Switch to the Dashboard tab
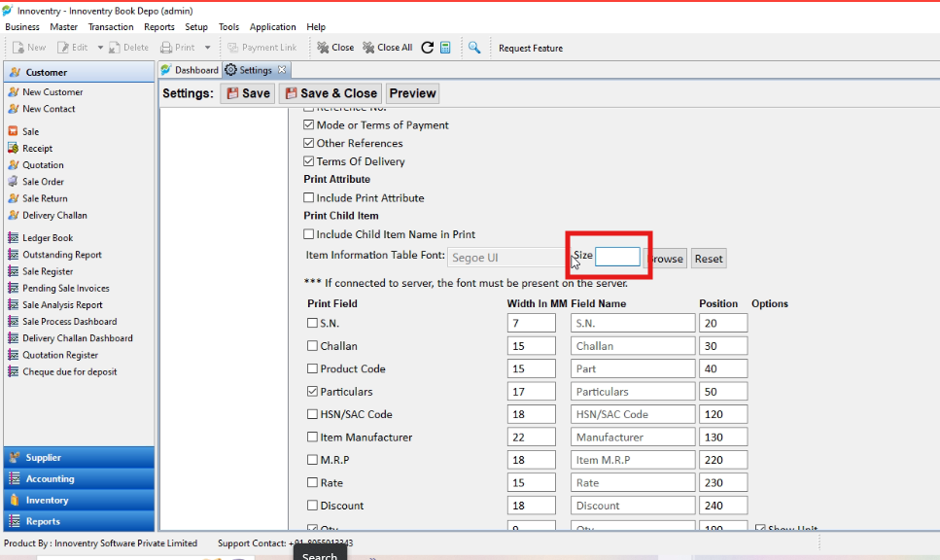Screen dimensions: 940x560 point(190,70)
